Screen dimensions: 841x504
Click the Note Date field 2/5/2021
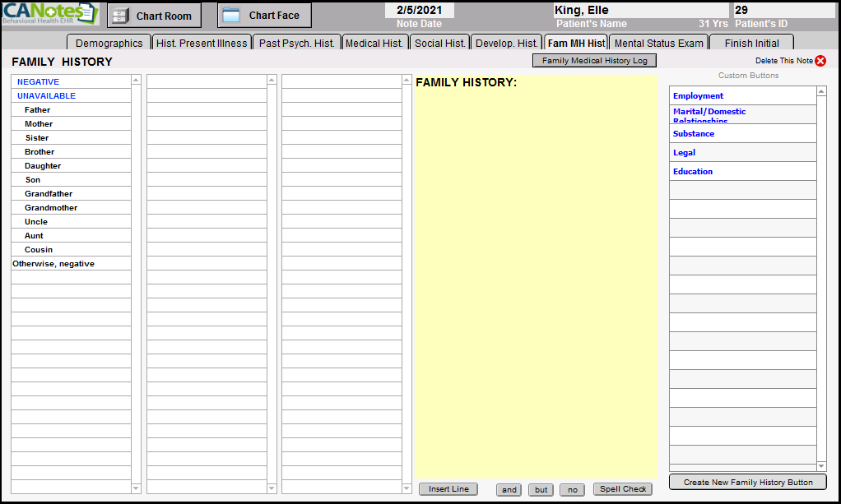(420, 10)
